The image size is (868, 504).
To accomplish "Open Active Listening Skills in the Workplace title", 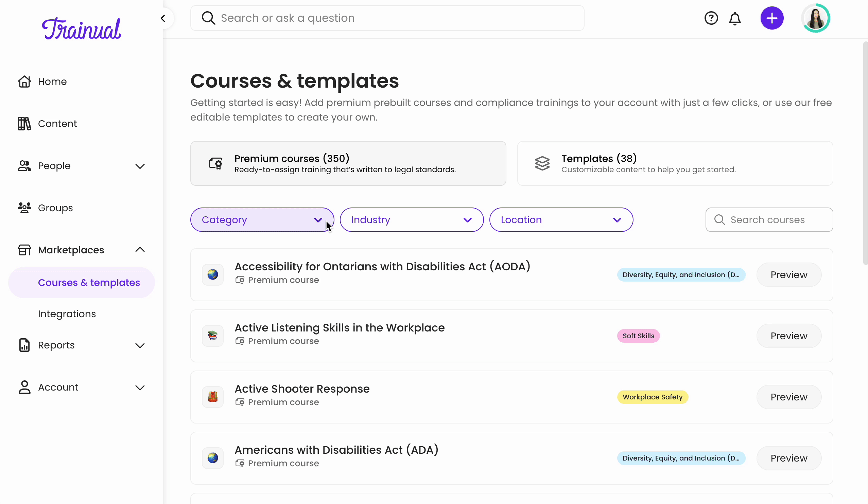I will coord(340,328).
